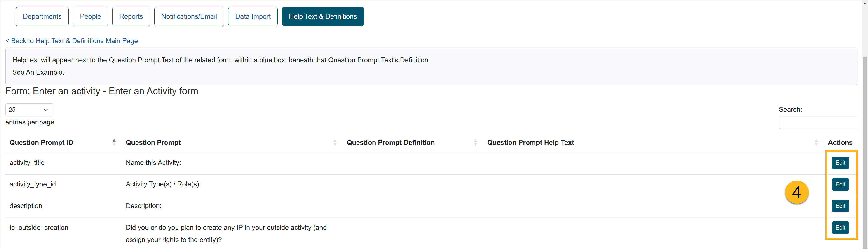Open the People tab
Screen dimensions: 868x249
point(90,16)
